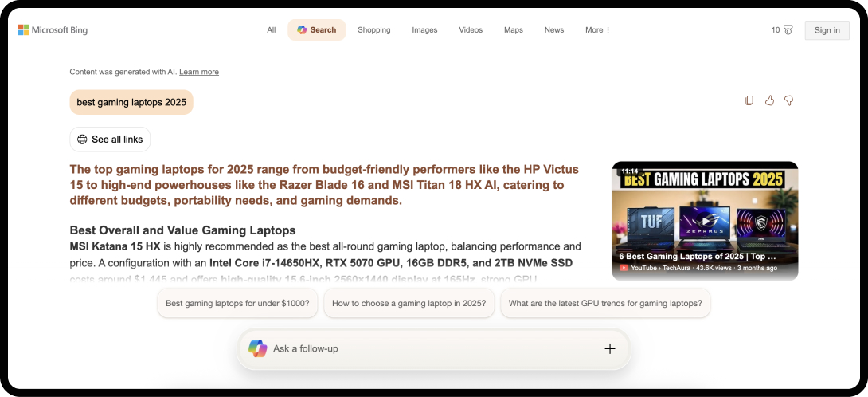Viewport: 868px width, 397px height.
Task: Click the bold 'MSI Katana 15 HX' text
Action: coord(115,246)
